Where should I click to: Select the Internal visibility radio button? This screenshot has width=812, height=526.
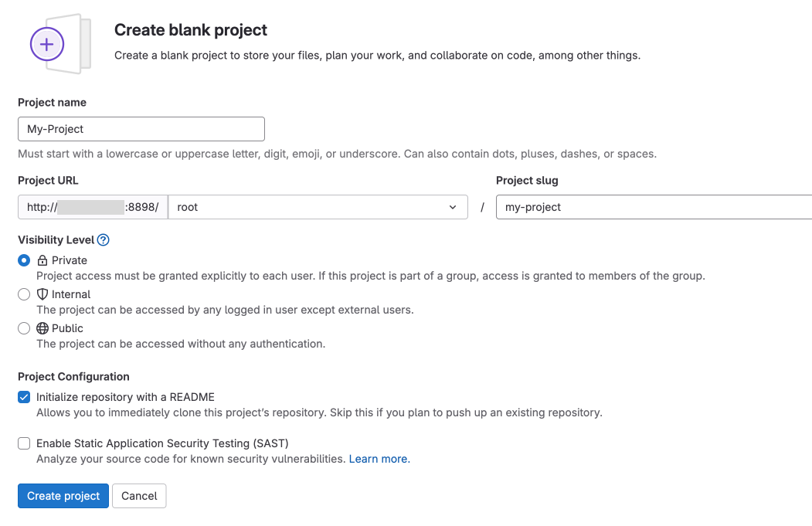24,294
